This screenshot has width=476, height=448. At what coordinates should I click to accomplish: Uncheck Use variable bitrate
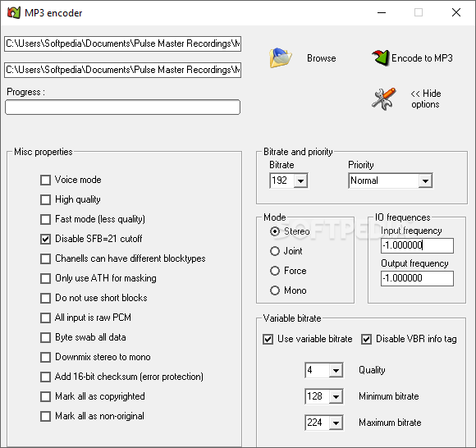[268, 339]
